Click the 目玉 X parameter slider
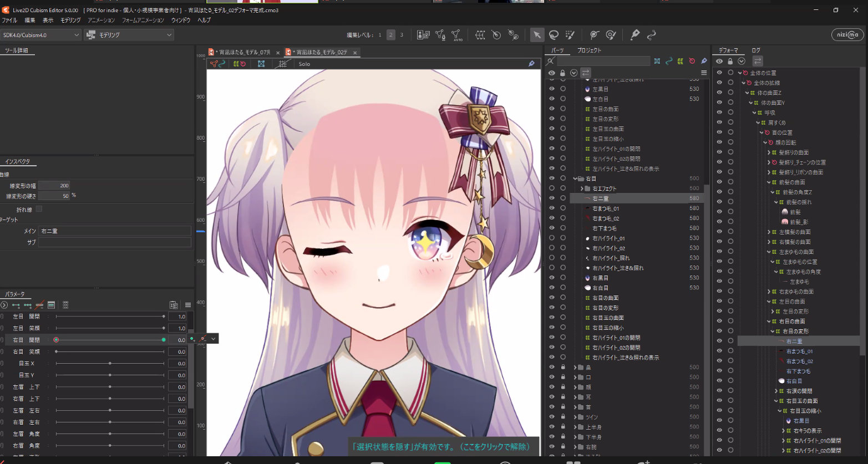 click(110, 363)
